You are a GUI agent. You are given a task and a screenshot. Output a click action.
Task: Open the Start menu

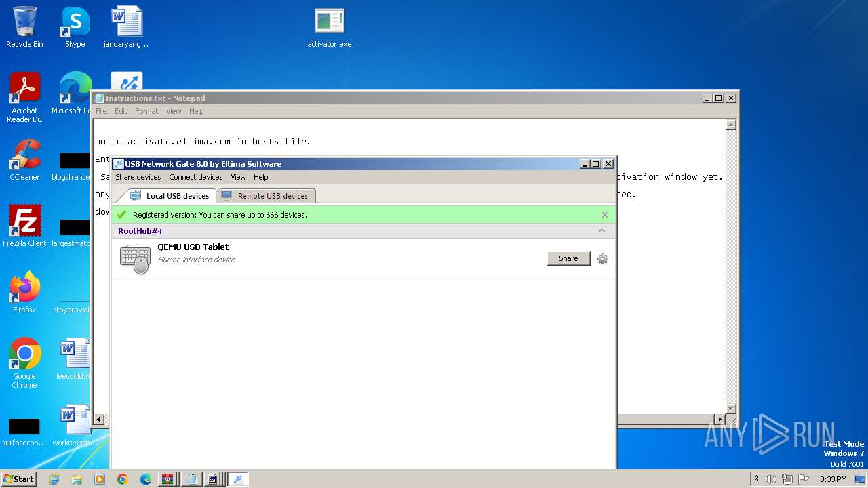click(x=19, y=479)
